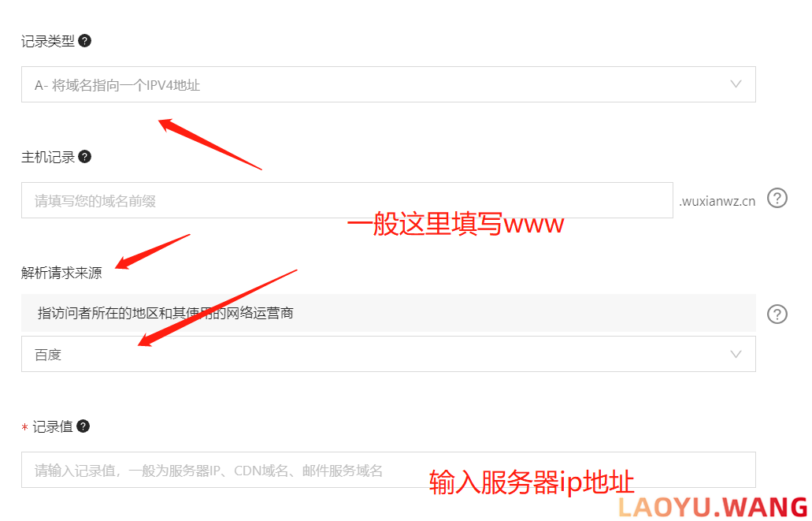The width and height of the screenshot is (812, 521).
Task: Click the LAOYU.WANG watermark
Action: (713, 507)
